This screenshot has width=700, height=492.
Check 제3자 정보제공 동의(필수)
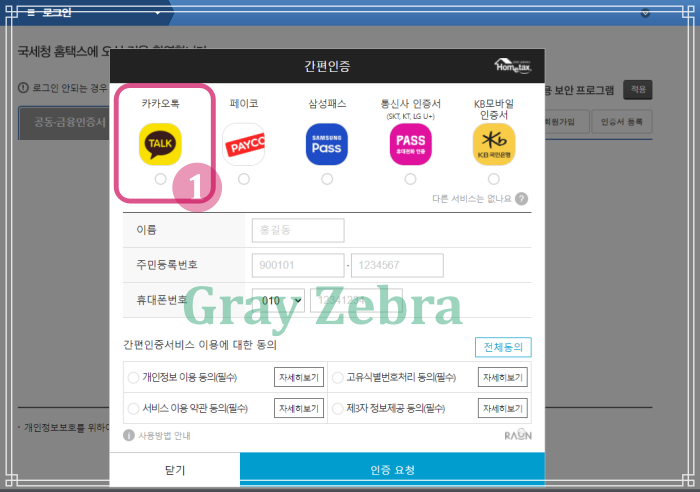pyautogui.click(x=338, y=409)
